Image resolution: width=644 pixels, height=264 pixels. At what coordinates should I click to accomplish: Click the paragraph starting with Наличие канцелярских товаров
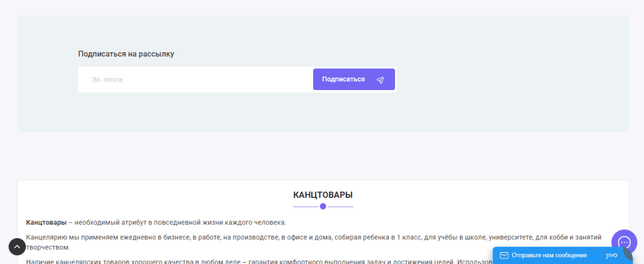252,261
